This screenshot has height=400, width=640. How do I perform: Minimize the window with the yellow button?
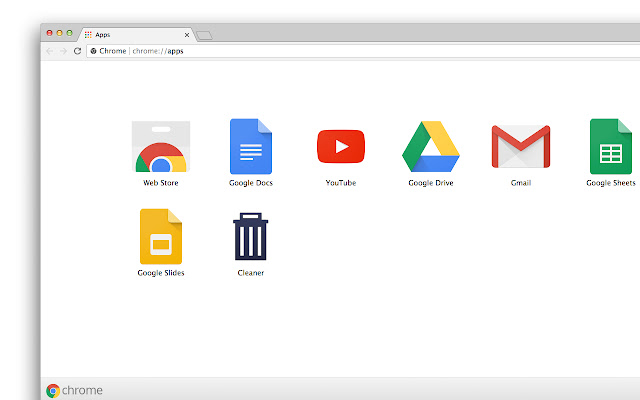(x=60, y=33)
